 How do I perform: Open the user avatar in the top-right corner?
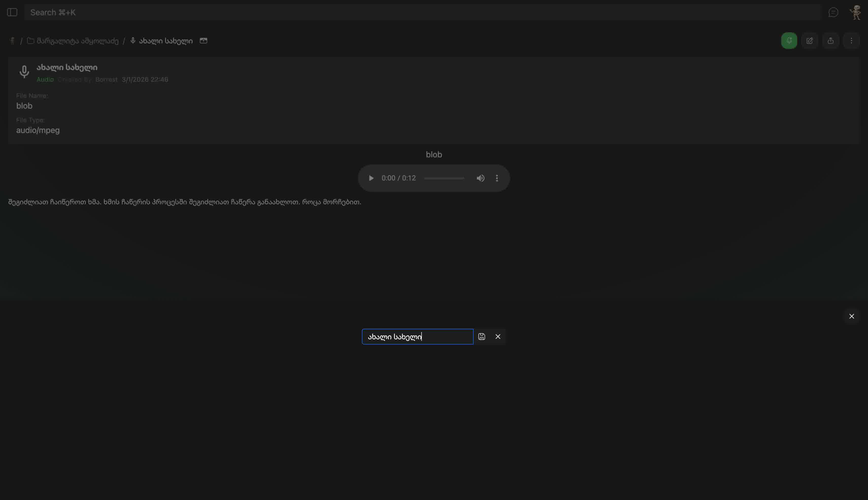pos(855,12)
